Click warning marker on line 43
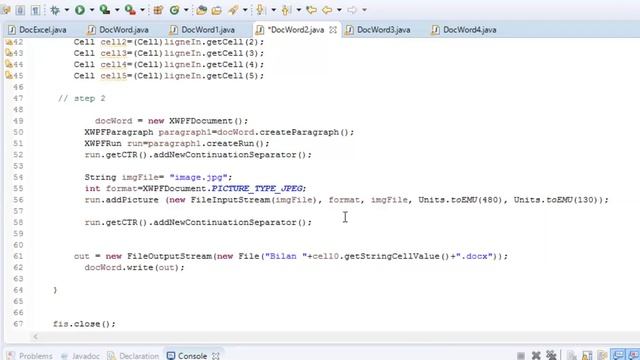This screenshot has height=360, width=640. (9, 53)
